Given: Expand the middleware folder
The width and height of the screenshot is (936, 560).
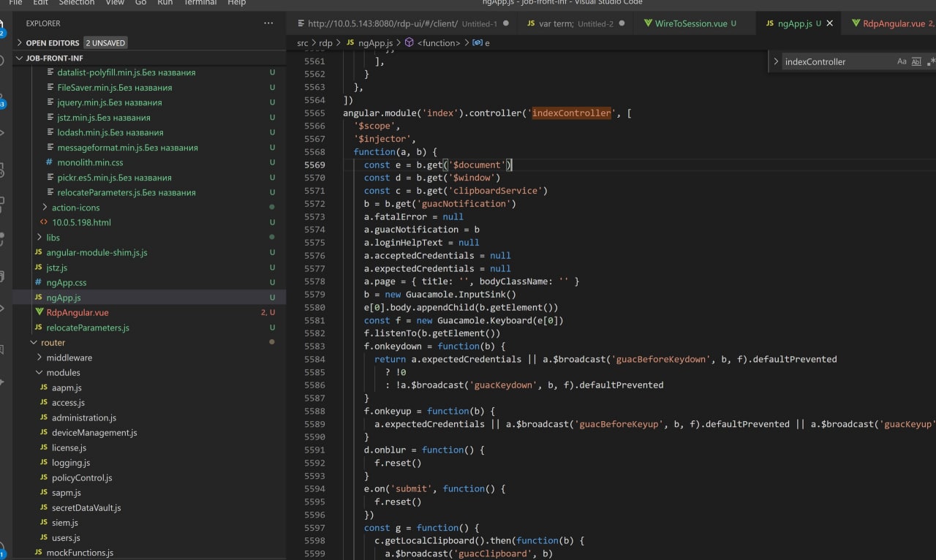Looking at the screenshot, I should coord(39,357).
